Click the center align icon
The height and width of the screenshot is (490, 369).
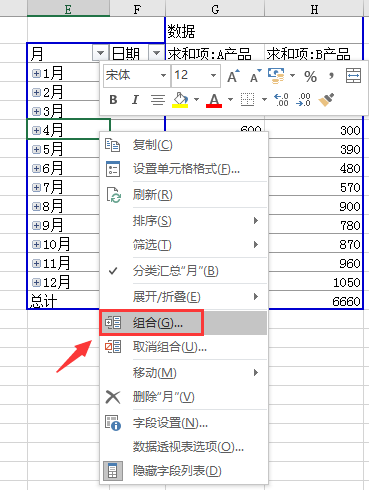pyautogui.click(x=158, y=100)
